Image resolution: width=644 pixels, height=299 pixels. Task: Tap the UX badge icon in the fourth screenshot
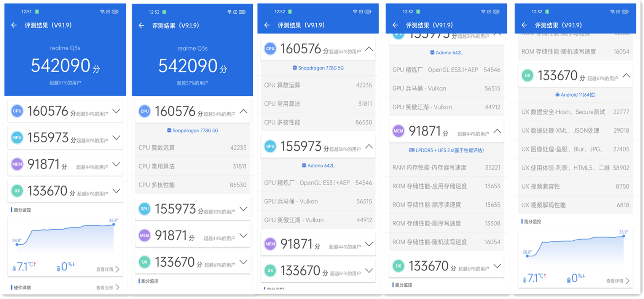399,266
